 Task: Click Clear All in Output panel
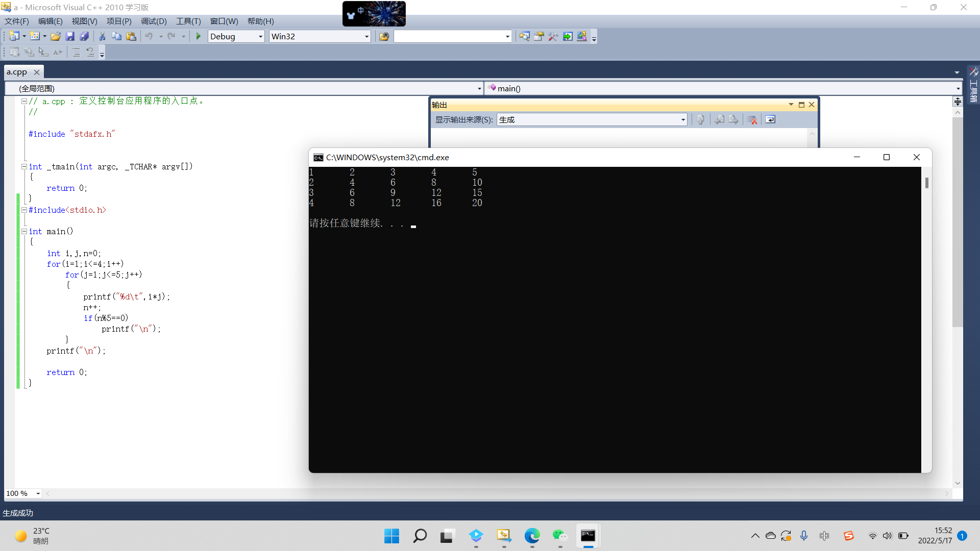pyautogui.click(x=752, y=119)
